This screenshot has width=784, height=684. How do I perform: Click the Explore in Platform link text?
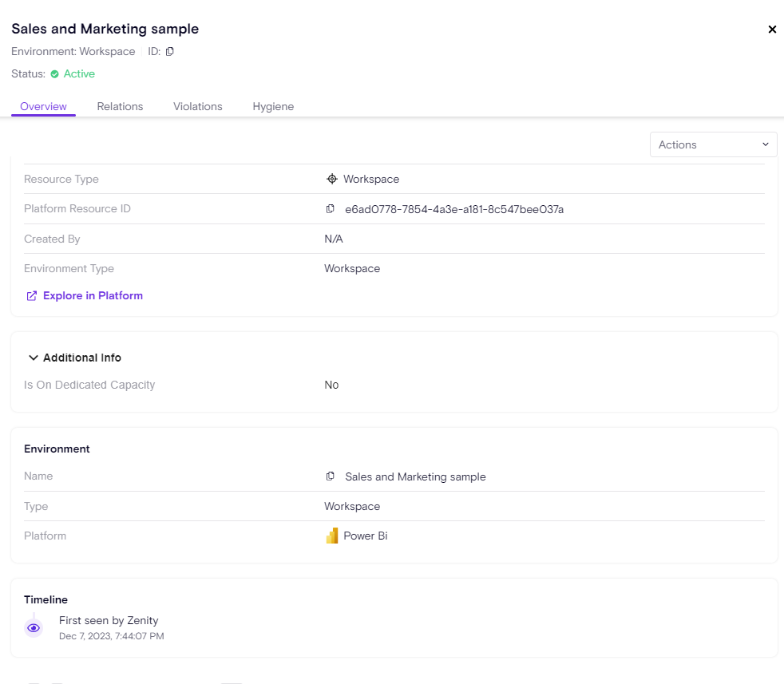coord(93,295)
